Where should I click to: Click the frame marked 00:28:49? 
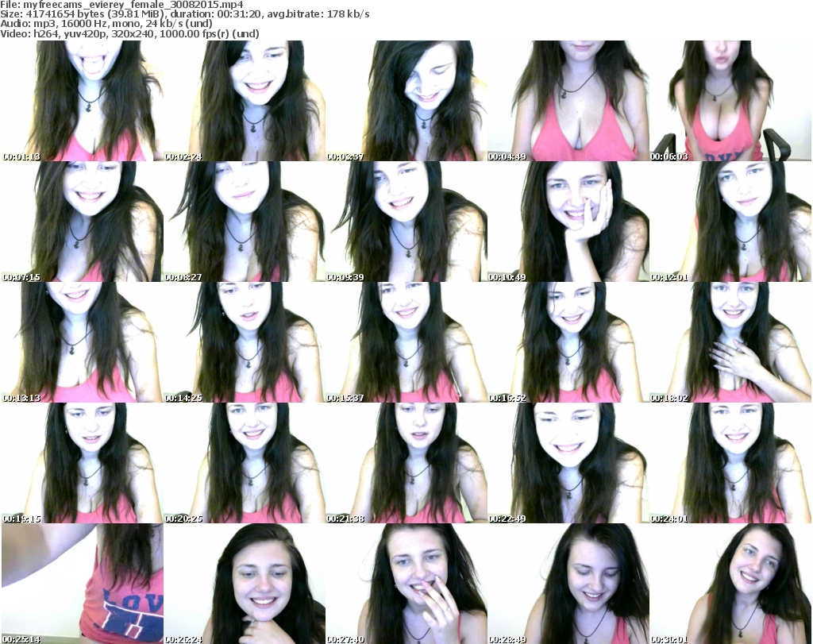[x=568, y=584]
